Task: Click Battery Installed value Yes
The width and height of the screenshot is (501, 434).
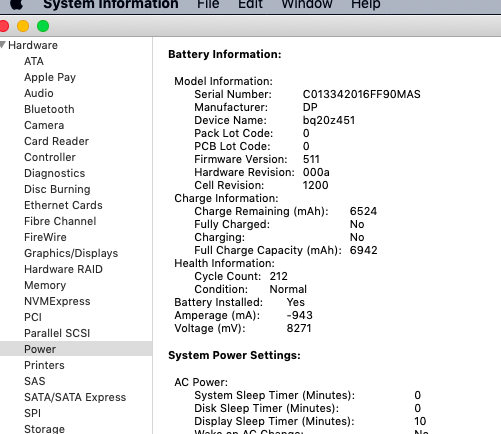Action: [295, 302]
